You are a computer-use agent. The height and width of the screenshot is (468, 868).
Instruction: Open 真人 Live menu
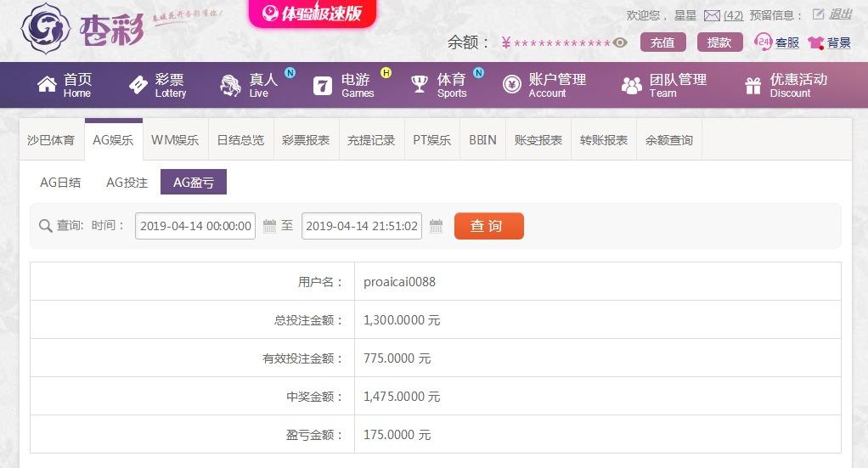click(249, 85)
